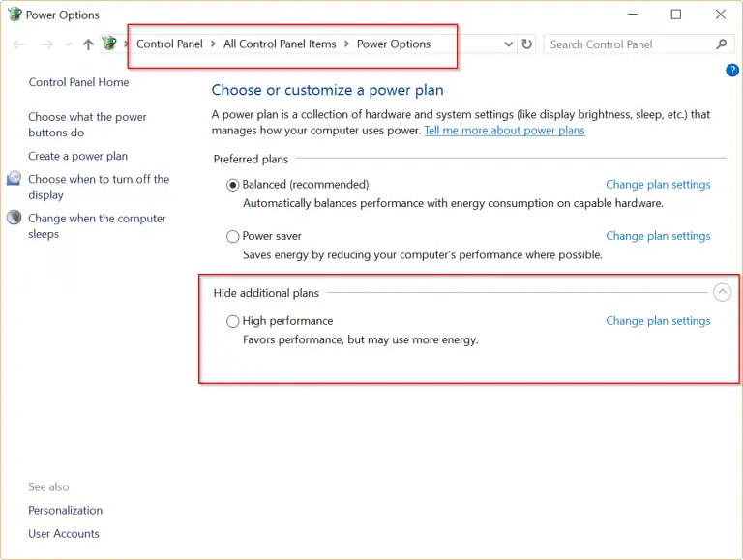This screenshot has height=560, width=743.
Task: Open User Accounts under See also
Action: [x=64, y=534]
